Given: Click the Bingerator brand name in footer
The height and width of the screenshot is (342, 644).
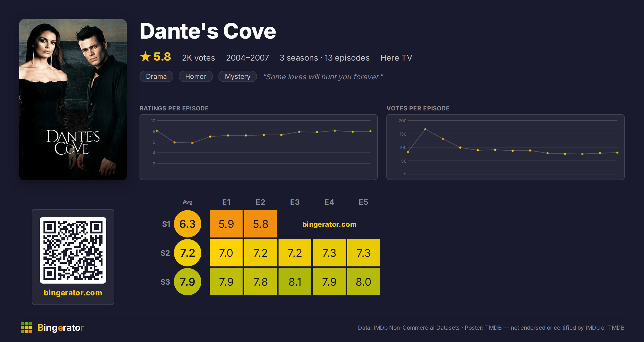Looking at the screenshot, I should pos(61,328).
